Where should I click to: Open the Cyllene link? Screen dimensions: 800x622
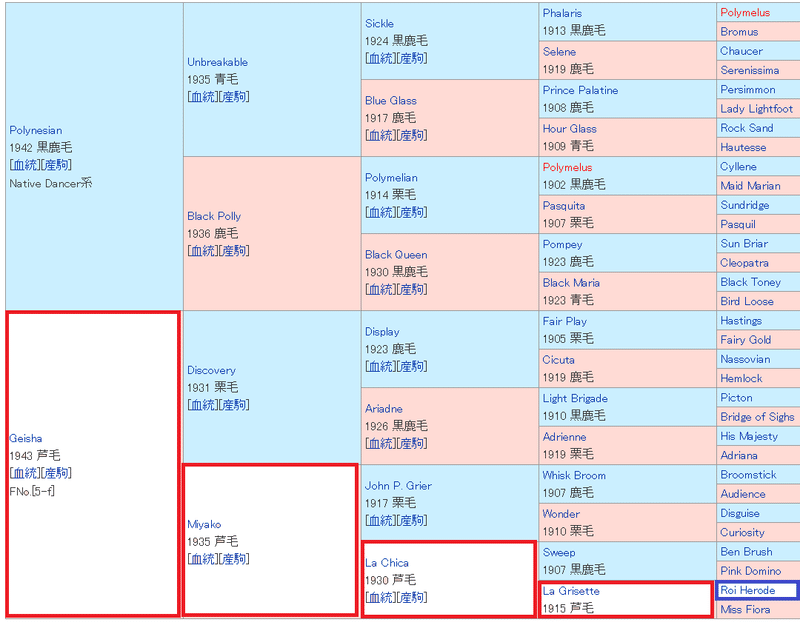(x=738, y=166)
